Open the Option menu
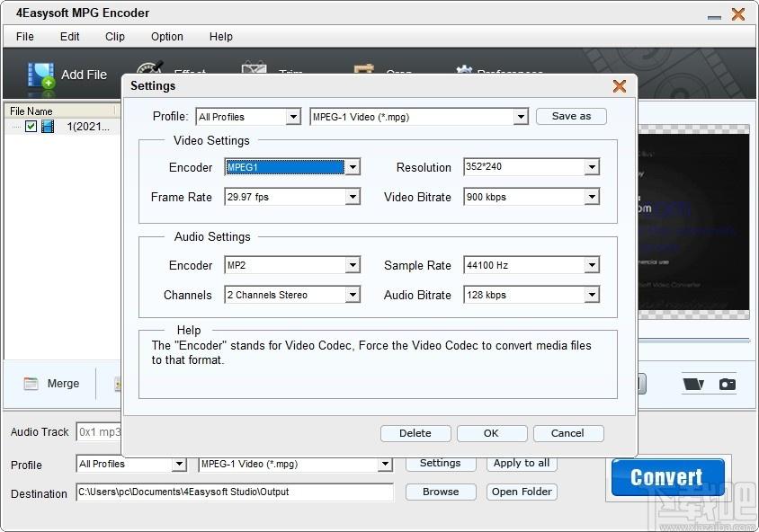This screenshot has height=532, width=759. pos(167,37)
